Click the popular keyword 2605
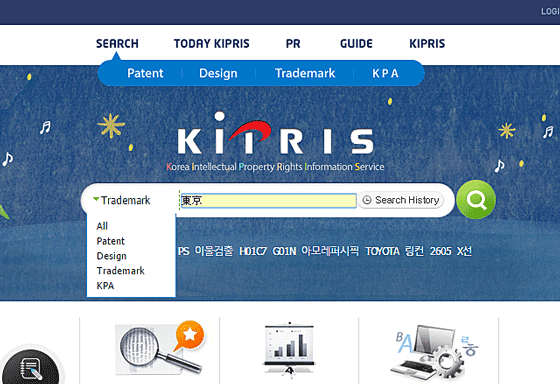The height and width of the screenshot is (384, 560). (441, 251)
